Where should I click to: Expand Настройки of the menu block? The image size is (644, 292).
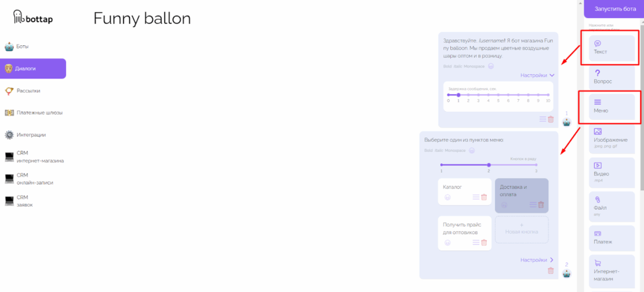click(x=537, y=260)
